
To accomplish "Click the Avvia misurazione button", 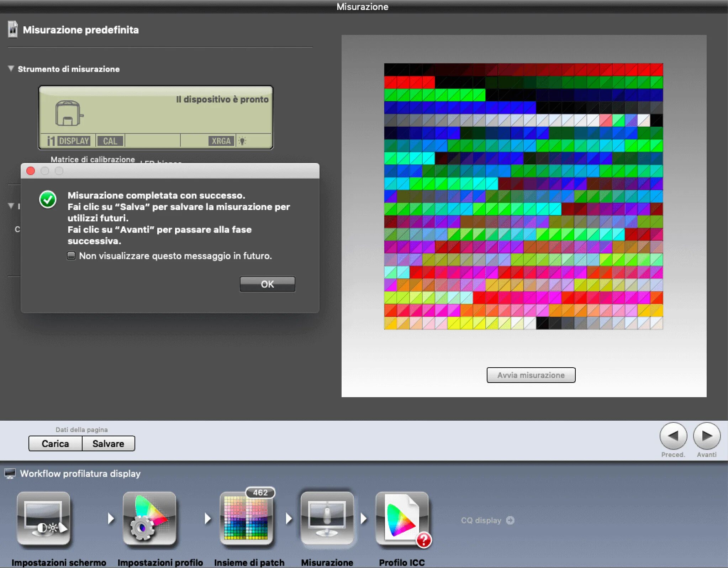I will [531, 375].
